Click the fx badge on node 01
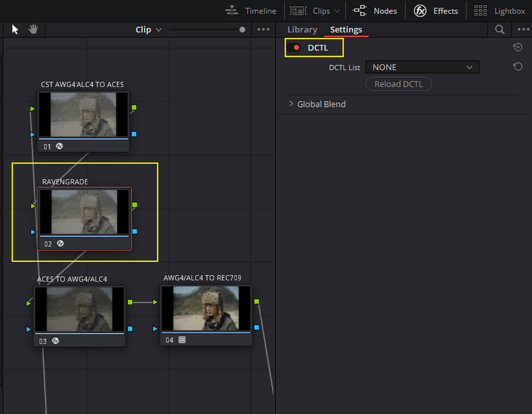 tap(60, 146)
